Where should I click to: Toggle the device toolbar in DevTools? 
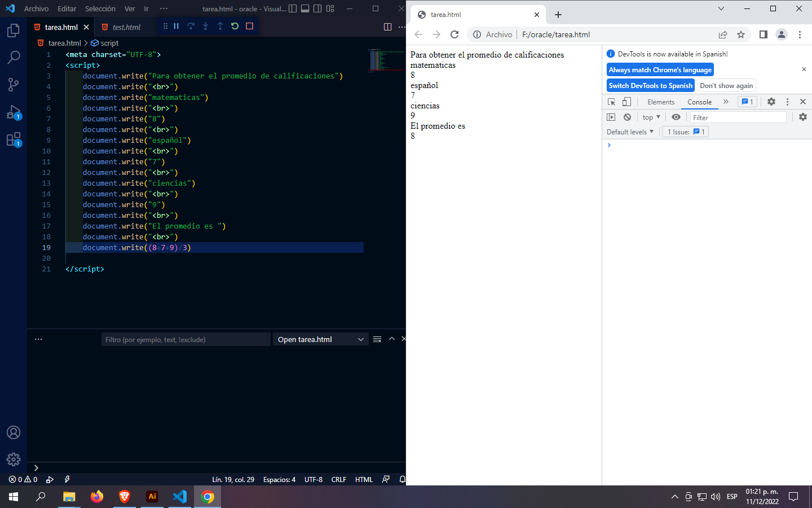click(626, 102)
